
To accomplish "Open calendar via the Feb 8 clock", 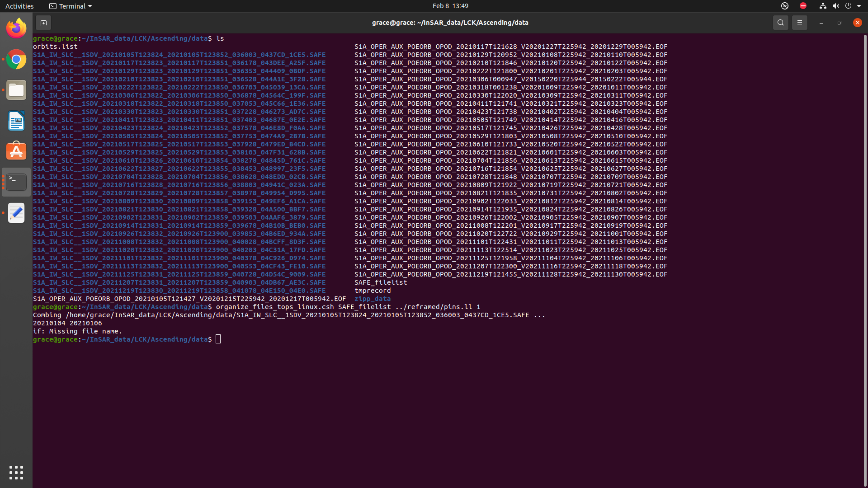I will [x=450, y=6].
